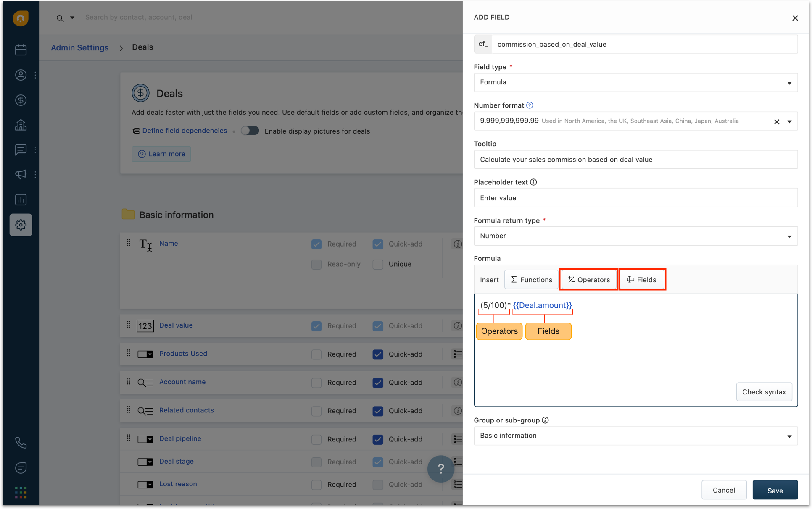
Task: Open the campaigns megaphone icon
Action: 21,174
